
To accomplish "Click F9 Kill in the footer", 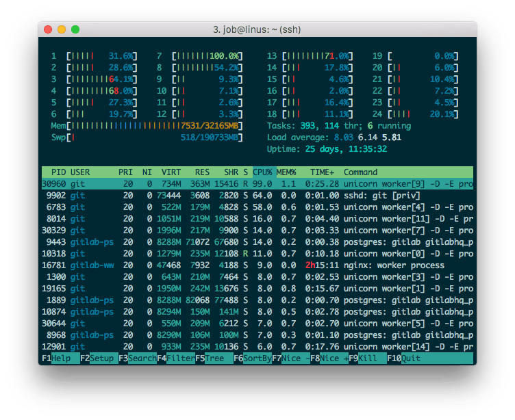I will click(x=368, y=358).
